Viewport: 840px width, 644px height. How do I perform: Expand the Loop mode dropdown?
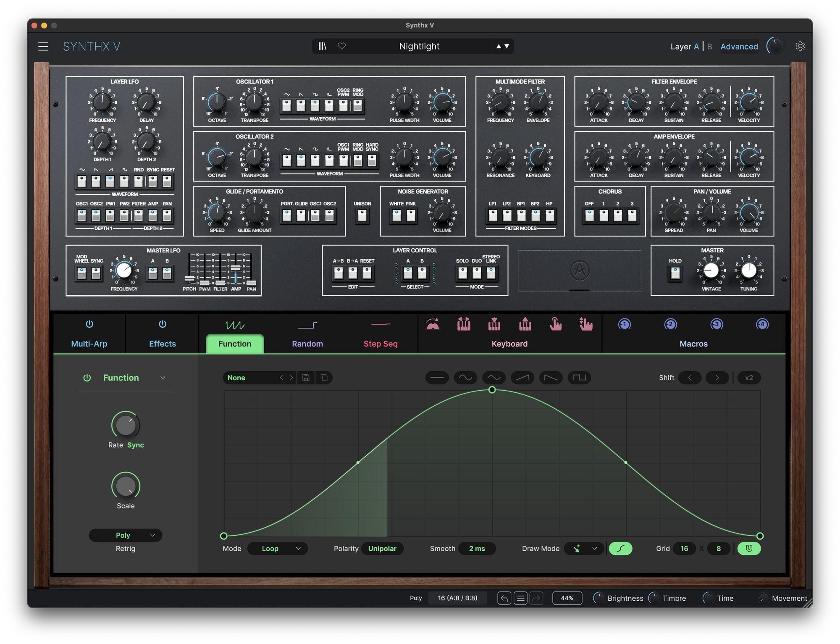tap(277, 548)
